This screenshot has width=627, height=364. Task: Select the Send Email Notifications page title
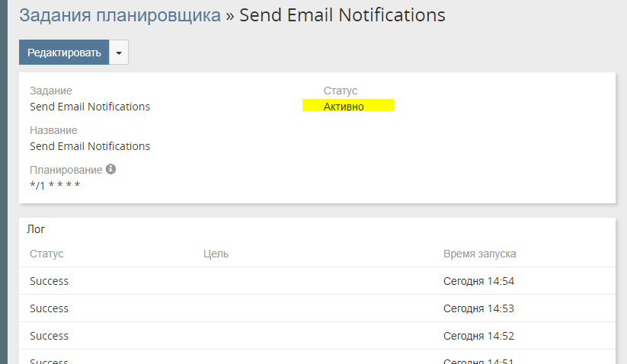click(342, 15)
